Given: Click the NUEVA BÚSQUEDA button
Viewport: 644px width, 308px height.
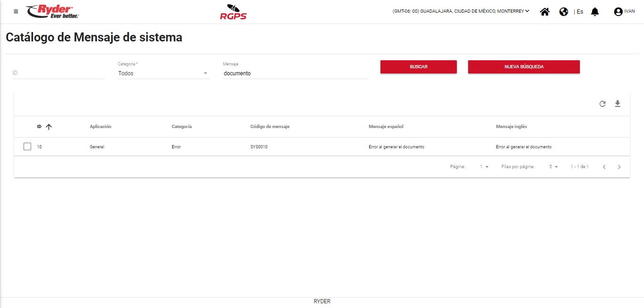Looking at the screenshot, I should tap(523, 67).
